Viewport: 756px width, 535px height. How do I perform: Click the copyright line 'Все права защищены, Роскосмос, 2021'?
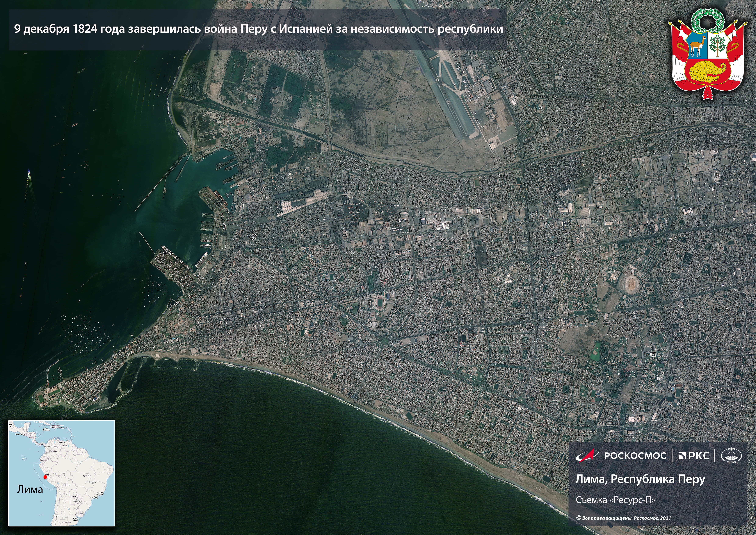click(x=623, y=518)
